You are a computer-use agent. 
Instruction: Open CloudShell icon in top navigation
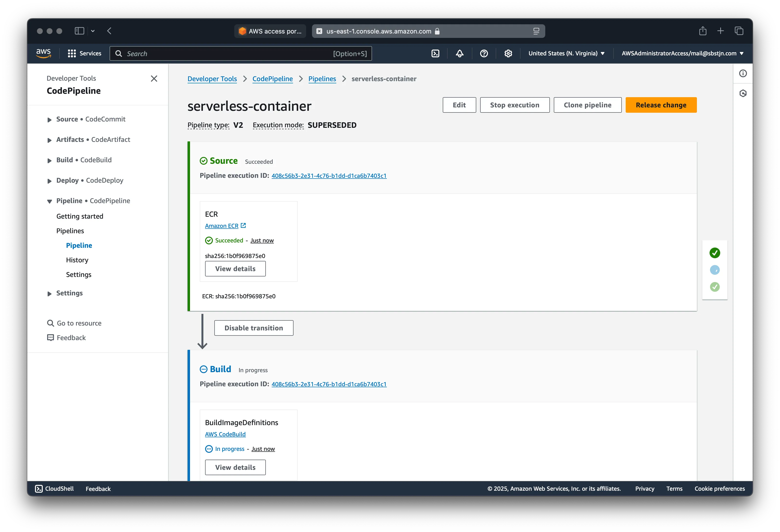click(435, 53)
